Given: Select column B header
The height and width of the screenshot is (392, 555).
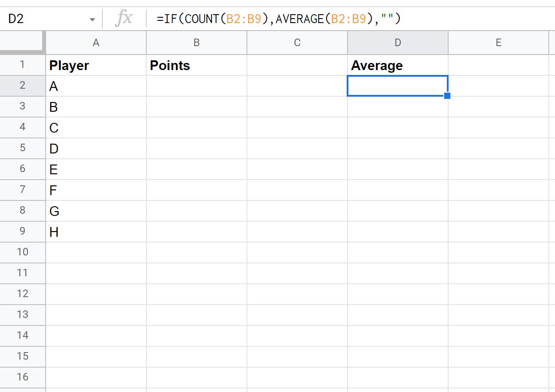Looking at the screenshot, I should coord(196,43).
